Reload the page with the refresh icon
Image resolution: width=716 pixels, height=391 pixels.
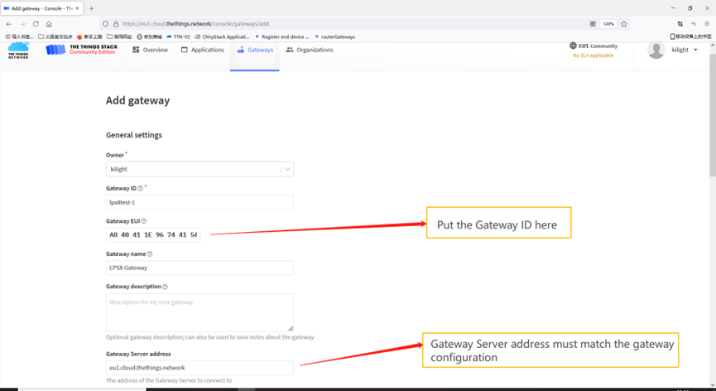36,24
